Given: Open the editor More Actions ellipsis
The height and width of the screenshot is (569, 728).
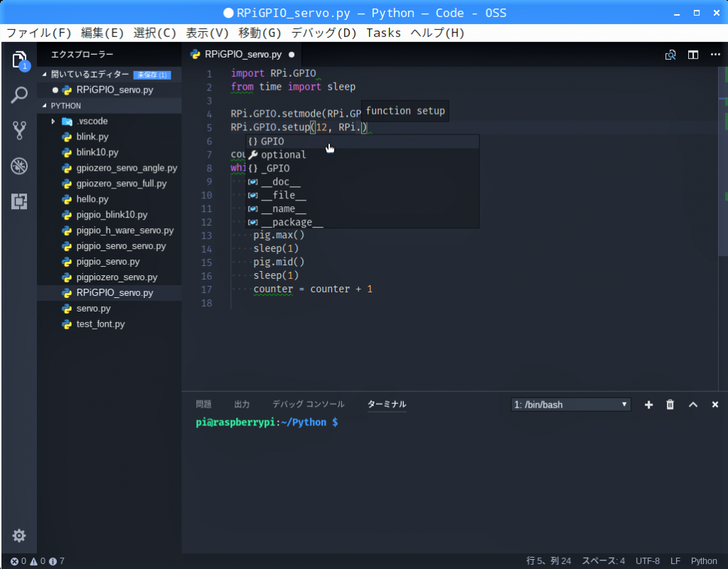Looking at the screenshot, I should point(715,55).
